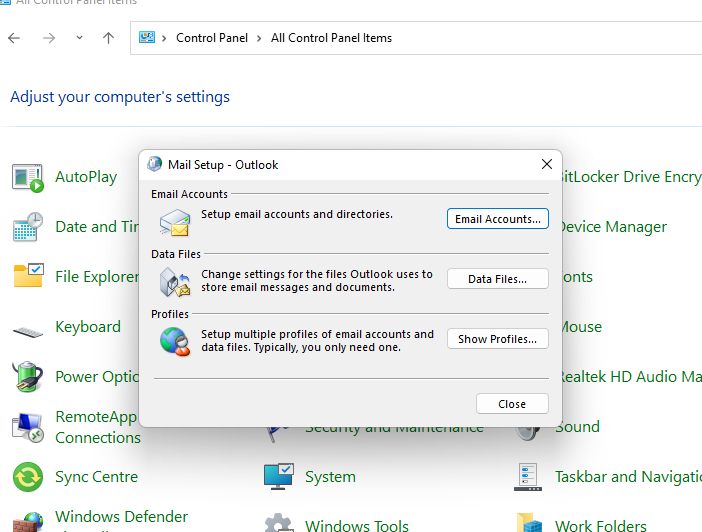Viewport: 702px width, 532px height.
Task: Open Mouse link
Action: coord(582,327)
